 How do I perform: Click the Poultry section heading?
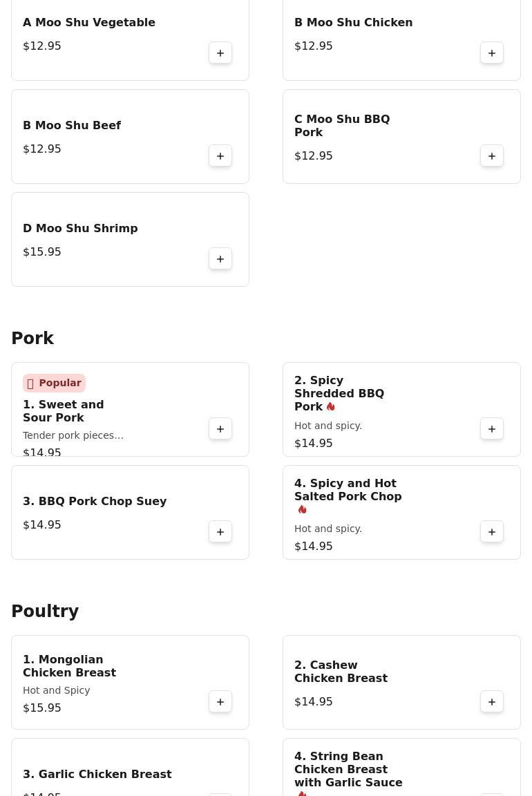click(x=45, y=611)
